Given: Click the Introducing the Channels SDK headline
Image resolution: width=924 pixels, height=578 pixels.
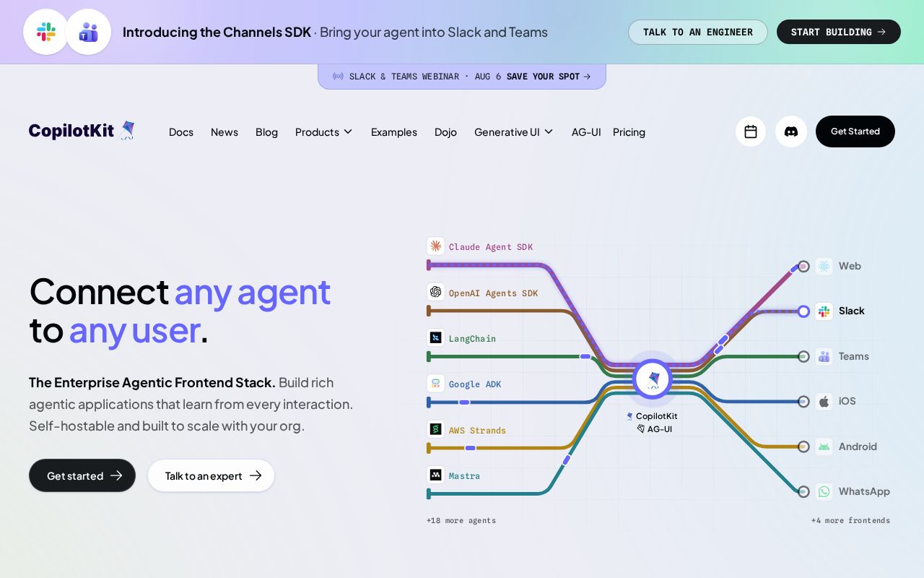Looking at the screenshot, I should pyautogui.click(x=217, y=32).
